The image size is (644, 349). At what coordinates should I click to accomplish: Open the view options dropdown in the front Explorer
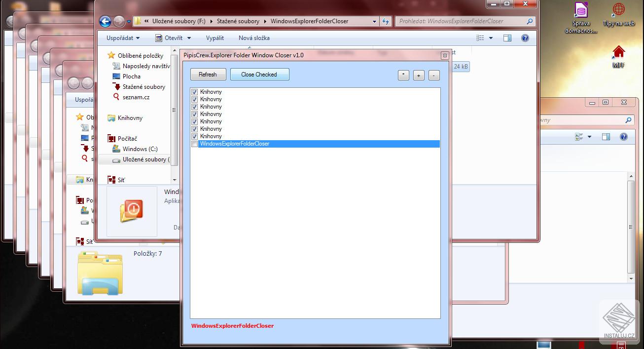[x=491, y=38]
